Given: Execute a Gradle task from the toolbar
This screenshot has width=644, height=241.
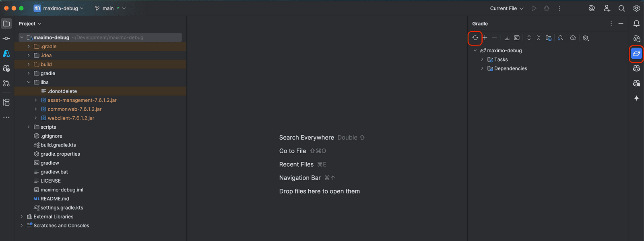Looking at the screenshot, I should tap(516, 38).
